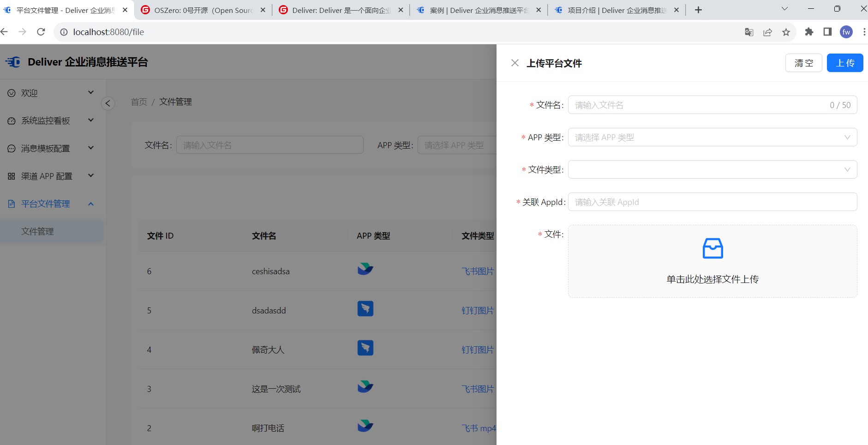Click 飞书 mp4 link in 啊打电话 row

(479, 428)
